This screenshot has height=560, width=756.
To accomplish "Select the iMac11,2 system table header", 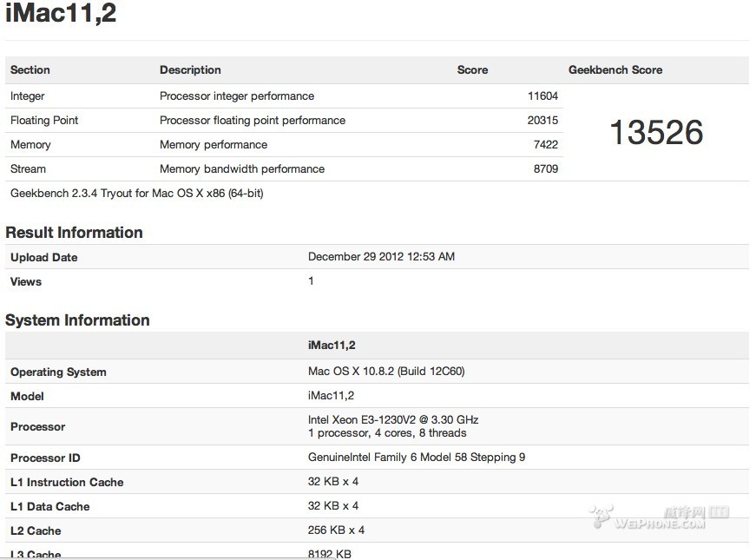I will (x=332, y=346).
